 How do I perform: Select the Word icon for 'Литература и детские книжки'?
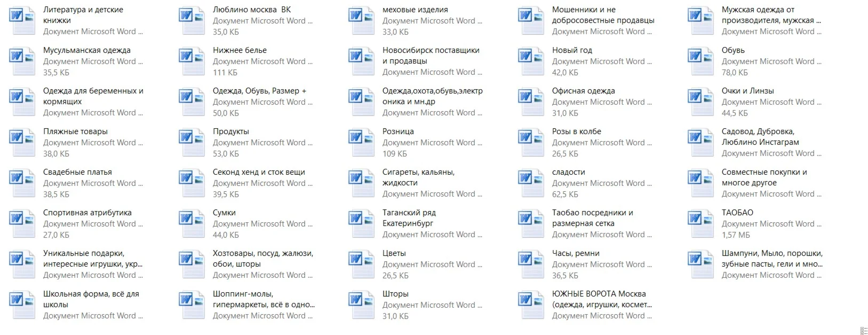tap(22, 21)
